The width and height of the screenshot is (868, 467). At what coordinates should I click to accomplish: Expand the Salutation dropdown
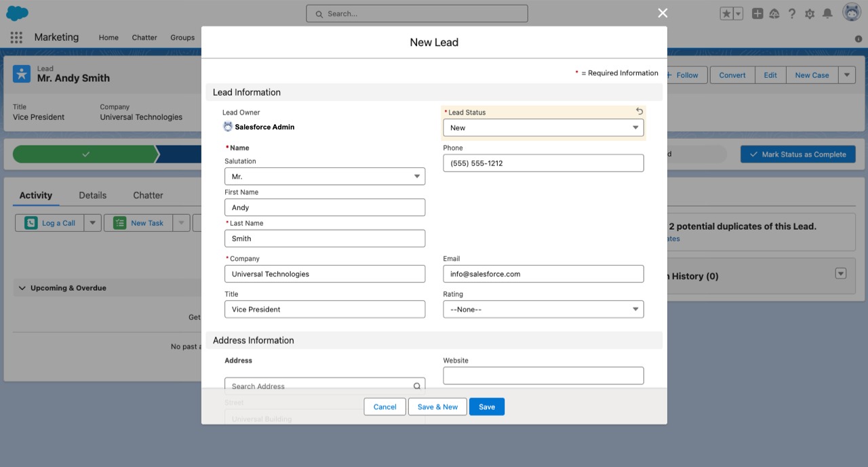click(324, 176)
